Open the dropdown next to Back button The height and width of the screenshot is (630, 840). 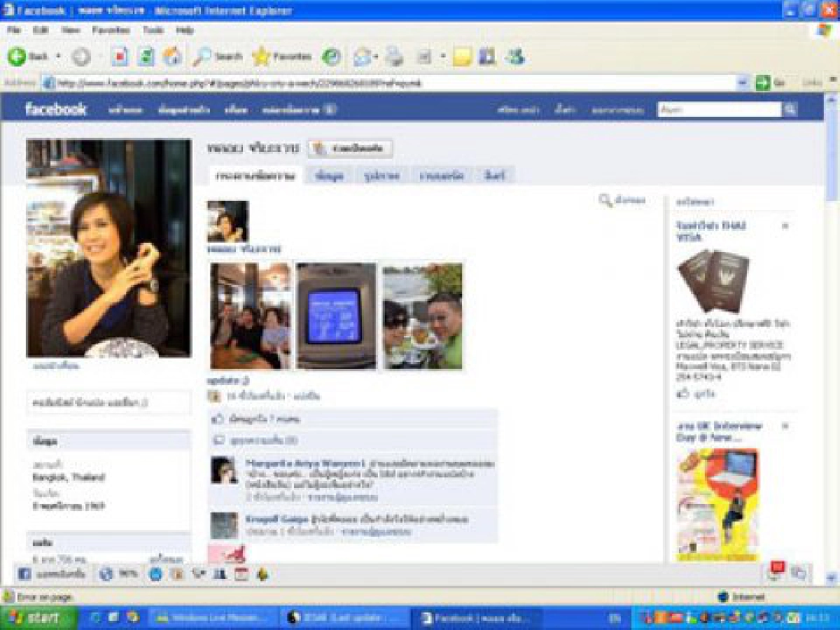coord(59,57)
